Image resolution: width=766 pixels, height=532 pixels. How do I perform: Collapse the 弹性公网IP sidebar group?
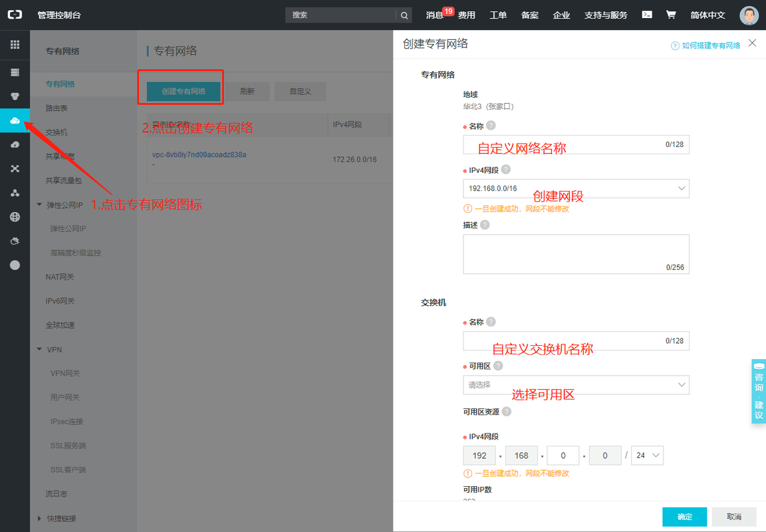tap(39, 205)
